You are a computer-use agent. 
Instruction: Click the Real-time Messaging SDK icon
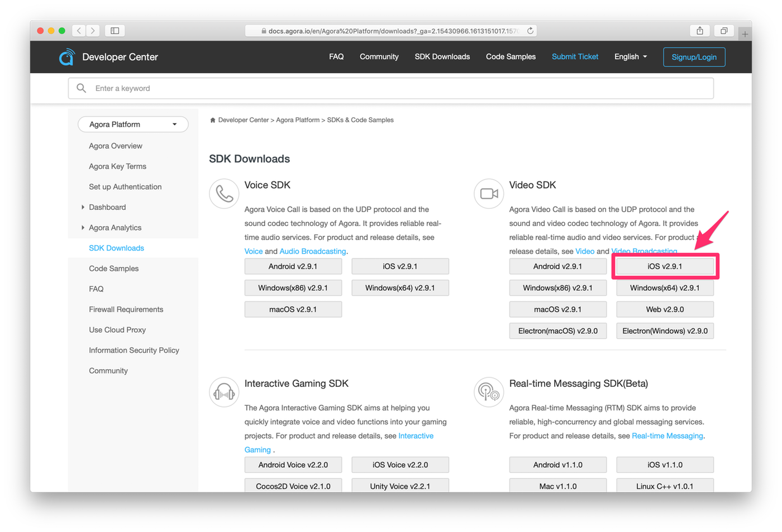click(x=489, y=392)
